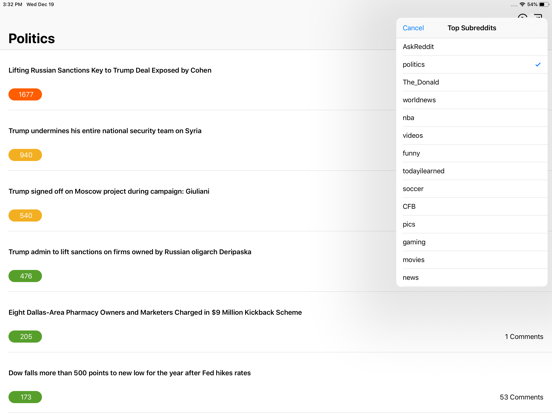
Task: Select gaming from Top Subreddits
Action: coord(472,242)
